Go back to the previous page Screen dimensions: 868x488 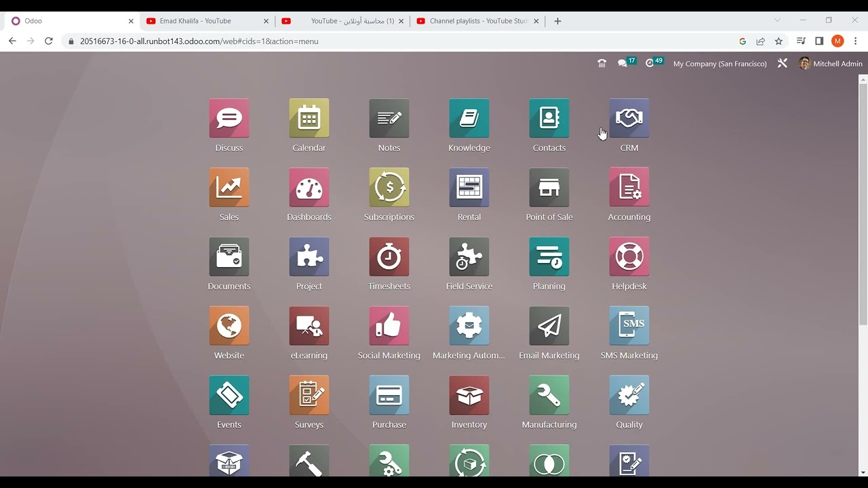(12, 41)
